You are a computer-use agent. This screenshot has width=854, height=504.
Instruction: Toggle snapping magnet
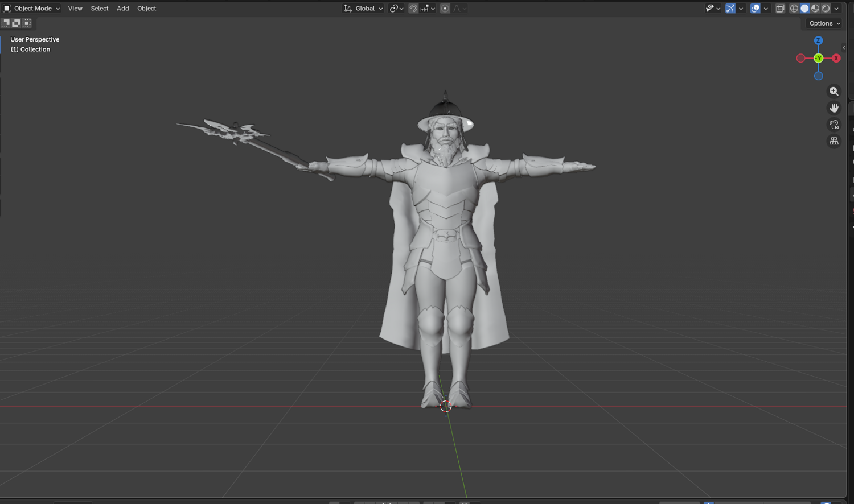413,9
